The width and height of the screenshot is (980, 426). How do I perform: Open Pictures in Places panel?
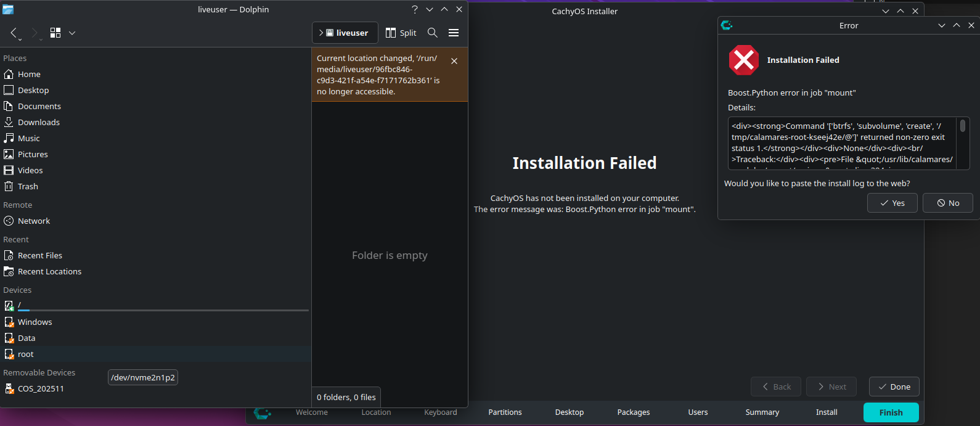[x=155, y=154]
